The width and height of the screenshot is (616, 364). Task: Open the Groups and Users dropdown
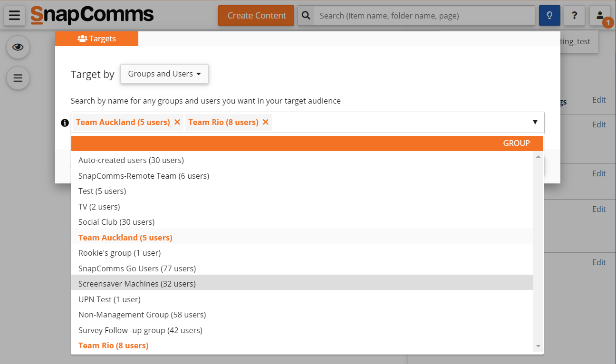(x=164, y=74)
